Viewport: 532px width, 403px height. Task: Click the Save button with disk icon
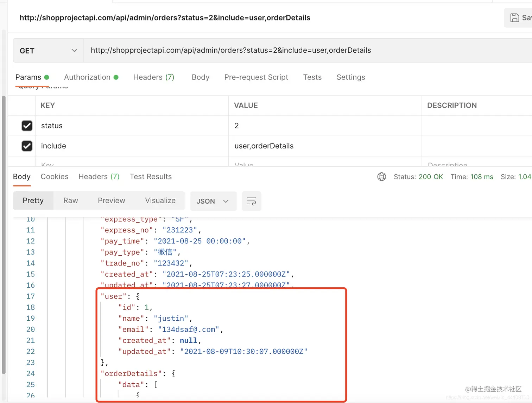pos(519,18)
